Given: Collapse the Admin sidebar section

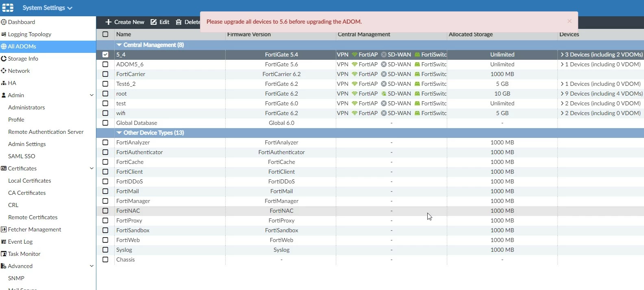Looking at the screenshot, I should (91, 95).
